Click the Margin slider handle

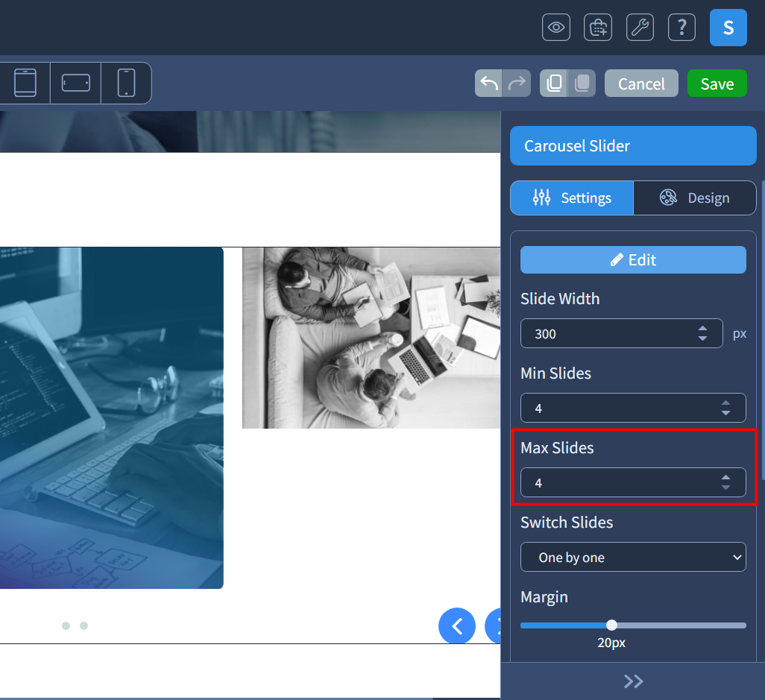click(611, 625)
